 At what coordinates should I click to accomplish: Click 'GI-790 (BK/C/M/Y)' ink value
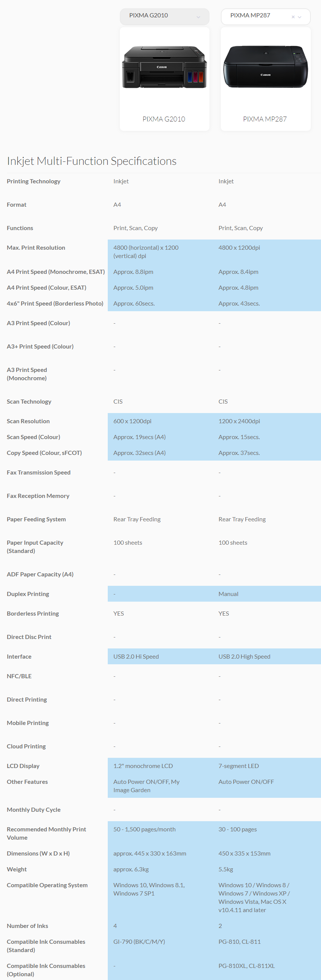(139, 942)
